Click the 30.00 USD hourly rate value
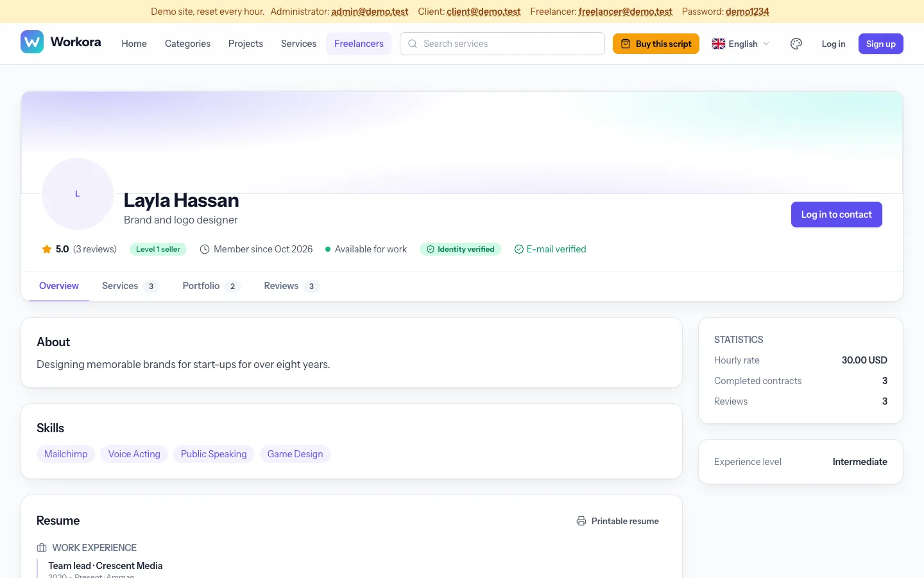The image size is (924, 578). point(864,360)
